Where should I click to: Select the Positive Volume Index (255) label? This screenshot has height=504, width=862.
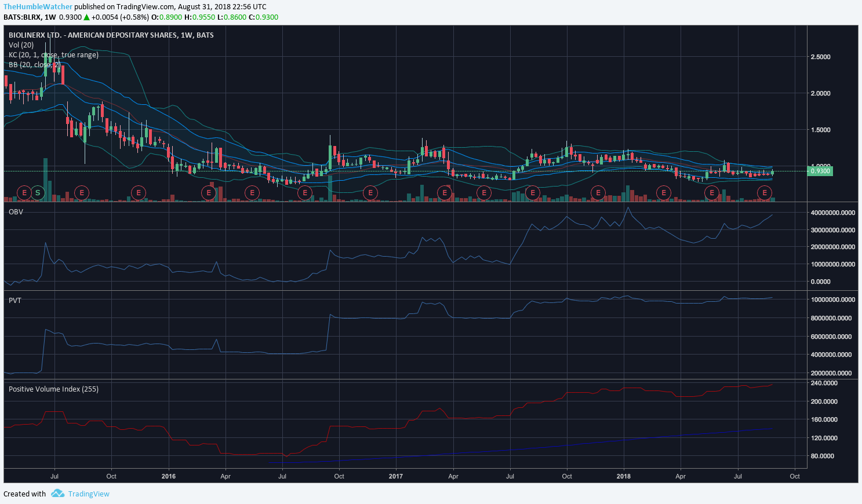53,389
